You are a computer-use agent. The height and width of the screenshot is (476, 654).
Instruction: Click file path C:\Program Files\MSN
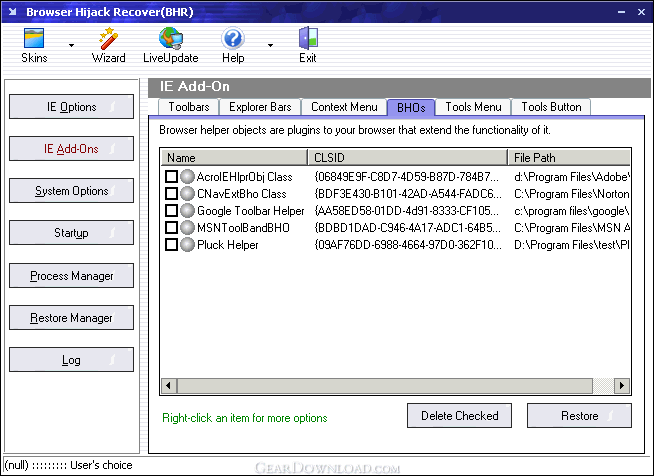572,228
